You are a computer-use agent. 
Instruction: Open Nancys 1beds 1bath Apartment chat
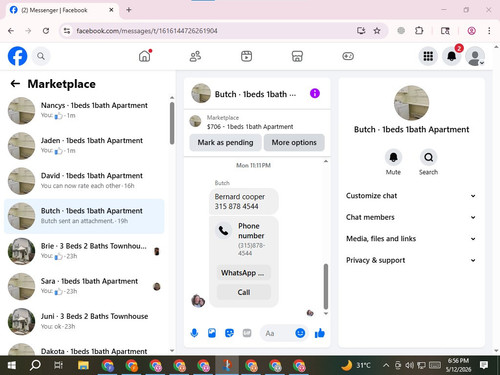(84, 111)
